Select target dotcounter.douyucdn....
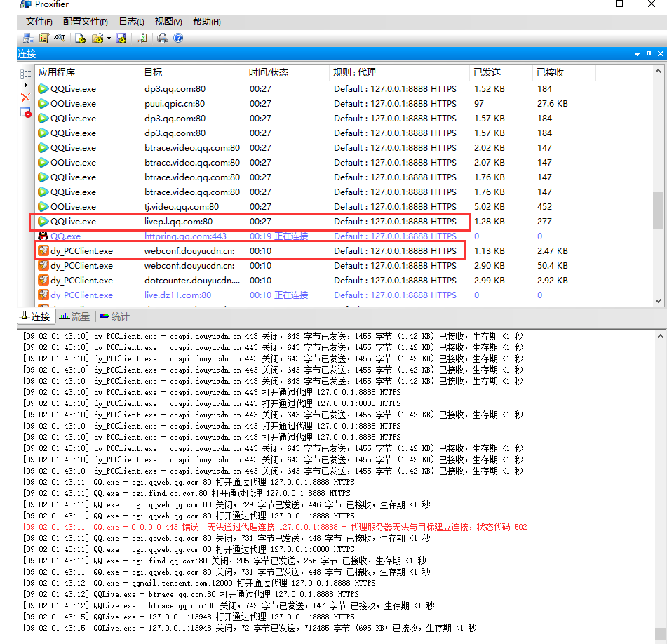Image resolution: width=667 pixels, height=644 pixels. tap(192, 281)
